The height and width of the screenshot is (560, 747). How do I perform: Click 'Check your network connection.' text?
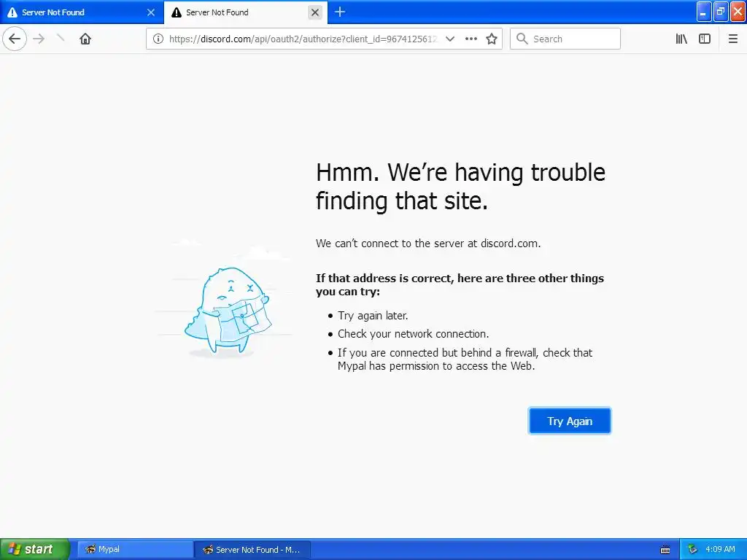click(x=413, y=334)
